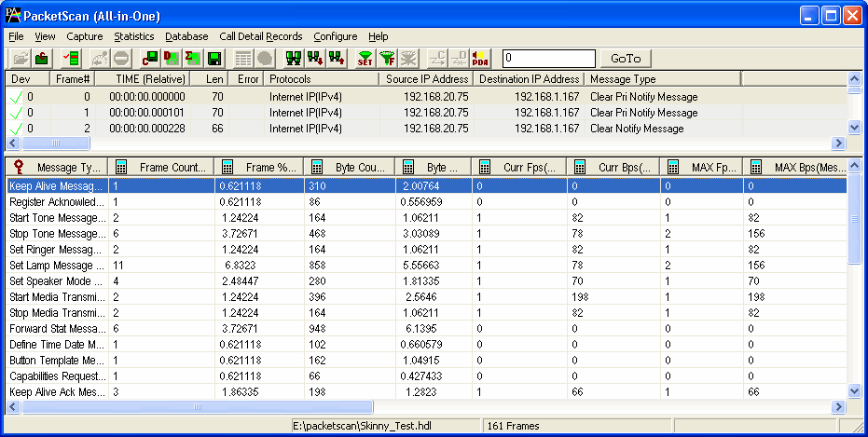868x437 pixels.
Task: Open the File menu
Action: point(16,36)
